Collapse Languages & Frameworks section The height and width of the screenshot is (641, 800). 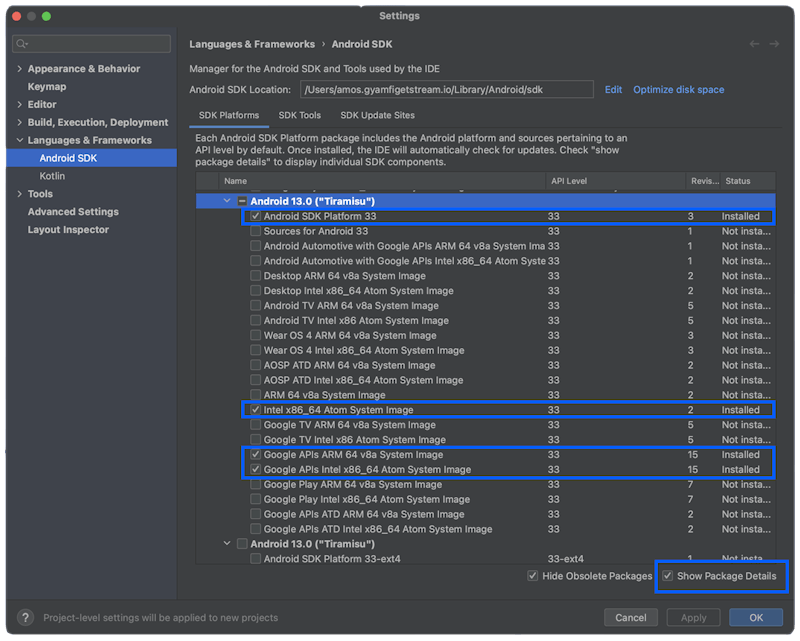[18, 141]
